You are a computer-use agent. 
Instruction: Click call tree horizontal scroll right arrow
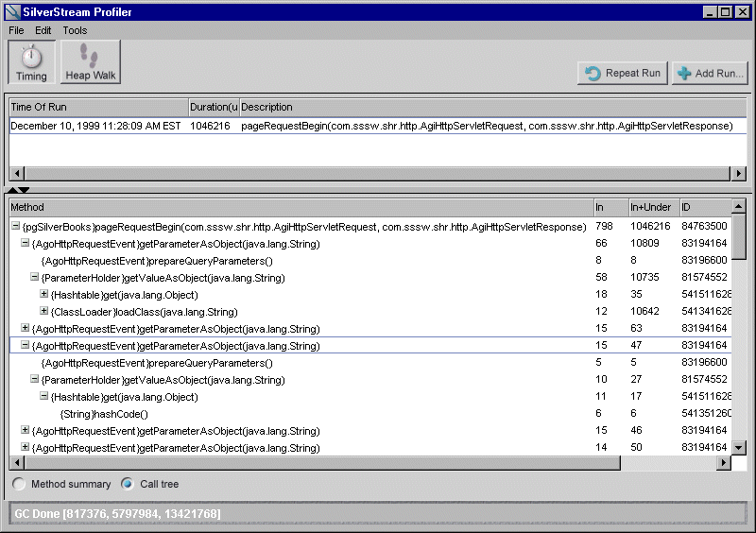click(x=723, y=462)
